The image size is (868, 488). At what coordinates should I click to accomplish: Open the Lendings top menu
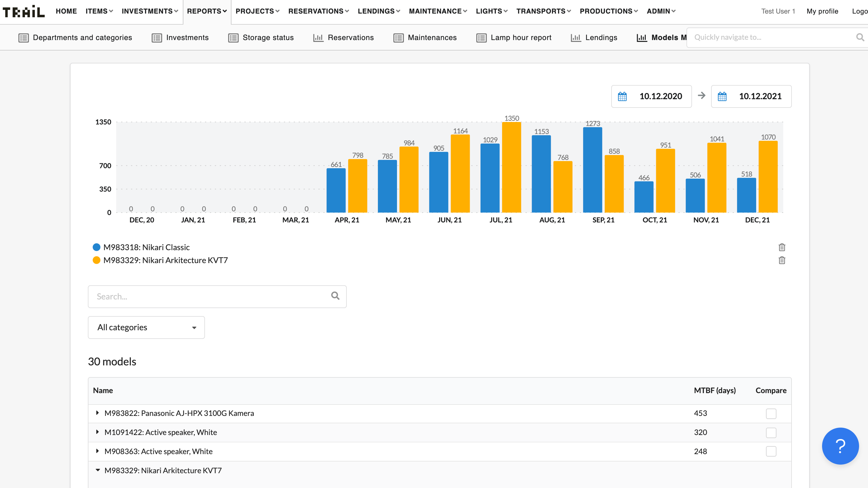379,11
